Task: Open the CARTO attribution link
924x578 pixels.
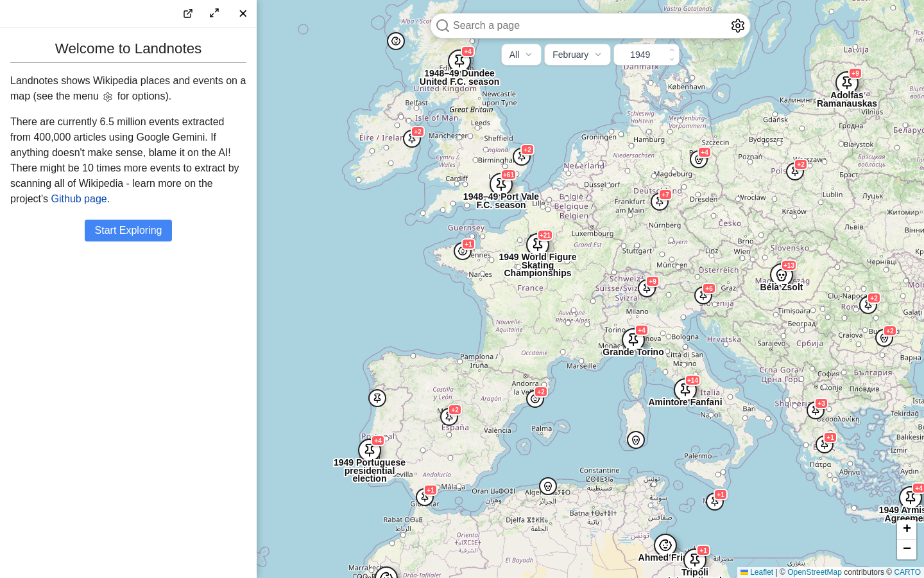Action: pos(907,572)
